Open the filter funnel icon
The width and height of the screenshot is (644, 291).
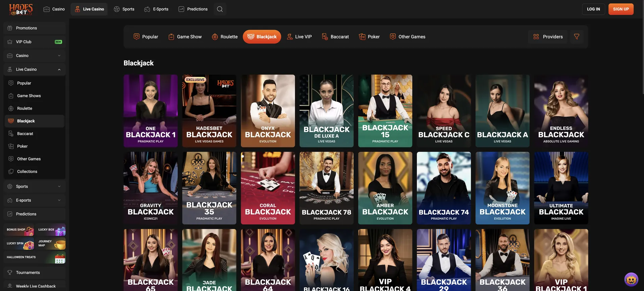point(577,37)
